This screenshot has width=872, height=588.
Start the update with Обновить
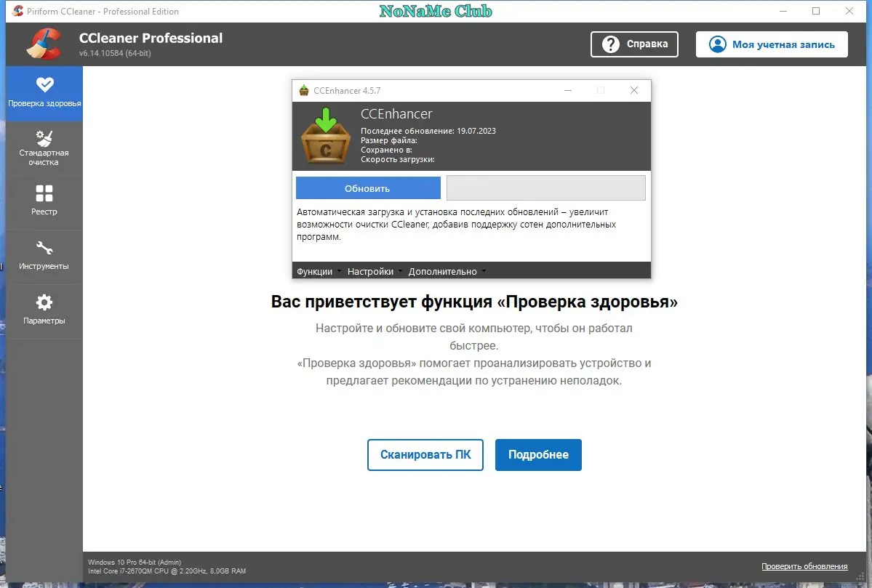(368, 188)
